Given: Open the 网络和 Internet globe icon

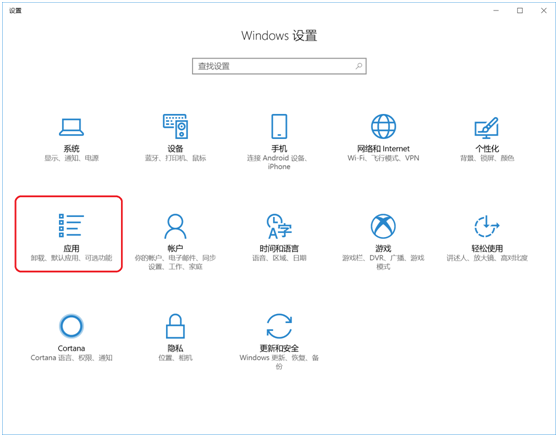Looking at the screenshot, I should coord(383,126).
